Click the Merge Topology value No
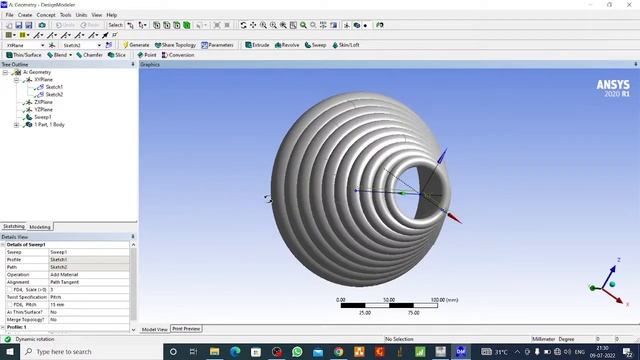 coord(89,320)
